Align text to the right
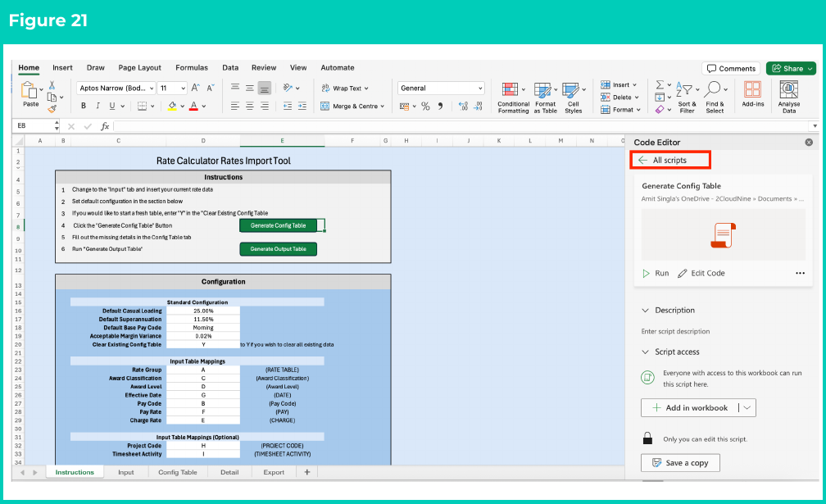This screenshot has height=504, width=826. 265,106
